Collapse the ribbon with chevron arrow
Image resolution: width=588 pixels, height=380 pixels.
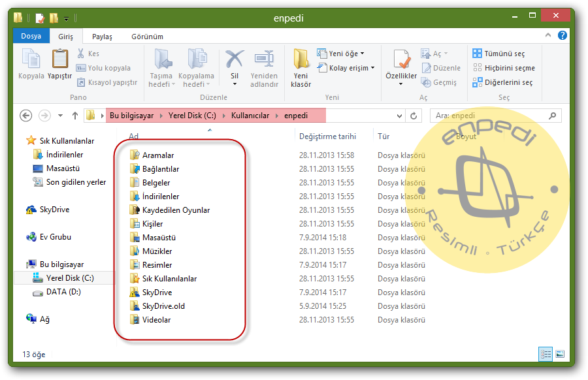(548, 35)
